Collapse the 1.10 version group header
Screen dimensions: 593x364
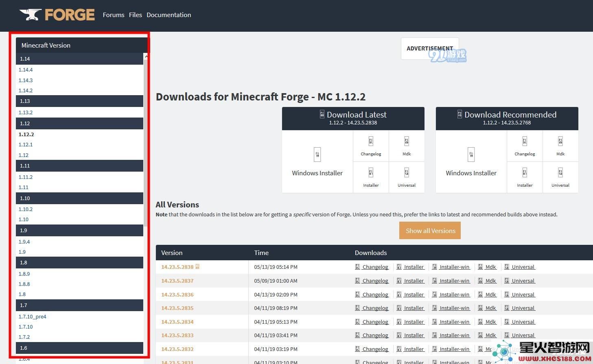(x=79, y=198)
